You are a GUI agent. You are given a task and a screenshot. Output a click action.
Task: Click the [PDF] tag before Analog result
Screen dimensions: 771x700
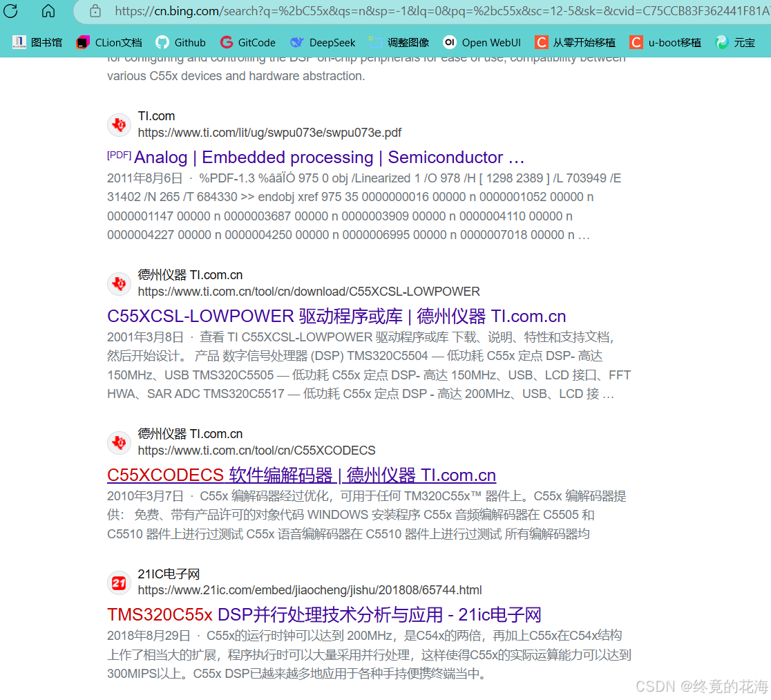pyautogui.click(x=119, y=155)
